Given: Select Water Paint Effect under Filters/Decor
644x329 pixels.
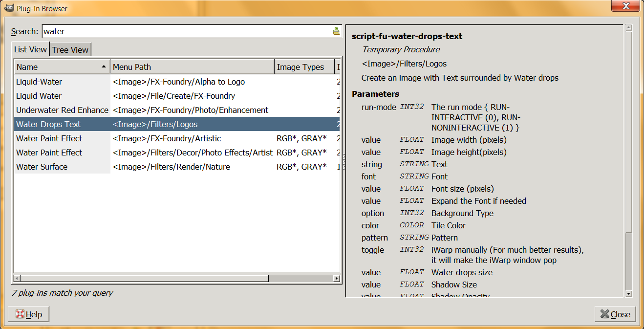Looking at the screenshot, I should [177, 153].
